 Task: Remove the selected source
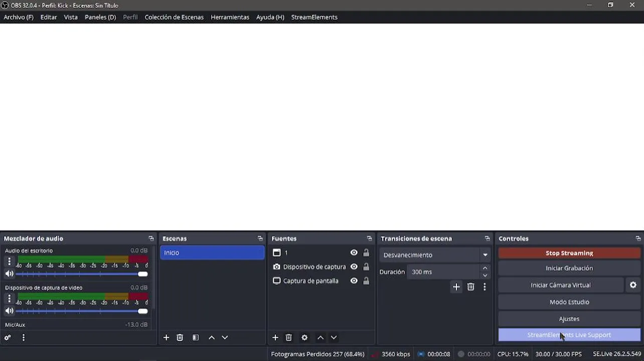[289, 338]
